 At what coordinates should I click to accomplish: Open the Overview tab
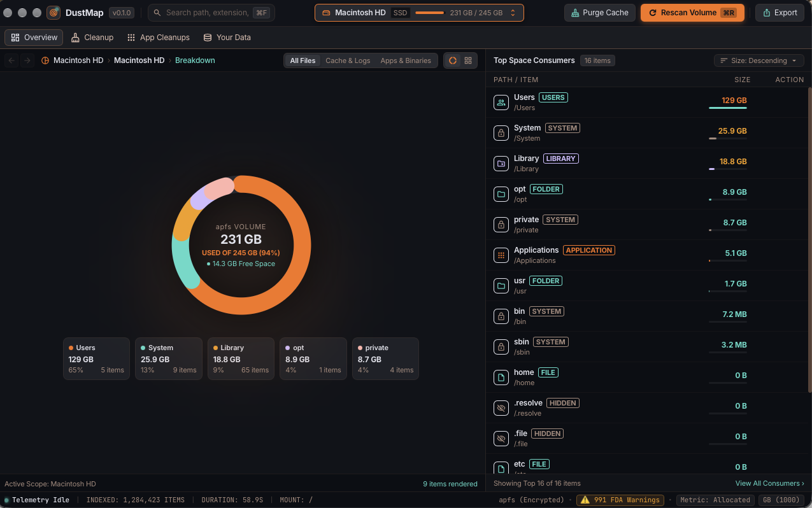tap(34, 38)
